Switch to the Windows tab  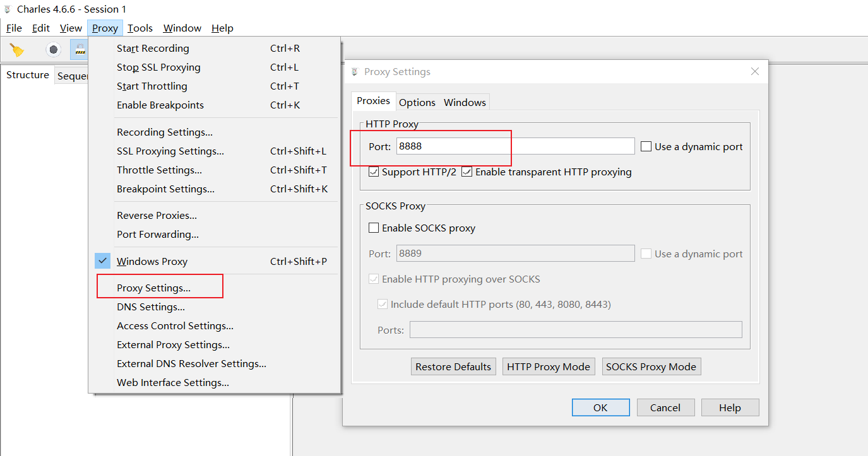tap(465, 102)
